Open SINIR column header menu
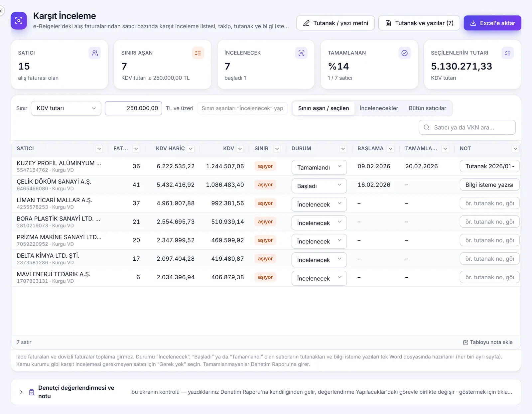Screen dimensions: 532x414 277,149
